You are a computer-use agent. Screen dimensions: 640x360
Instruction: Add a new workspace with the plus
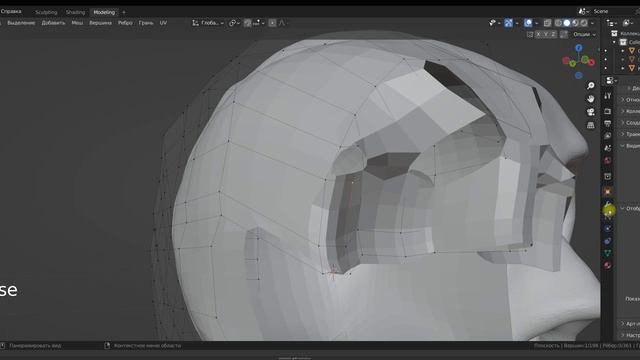point(124,12)
